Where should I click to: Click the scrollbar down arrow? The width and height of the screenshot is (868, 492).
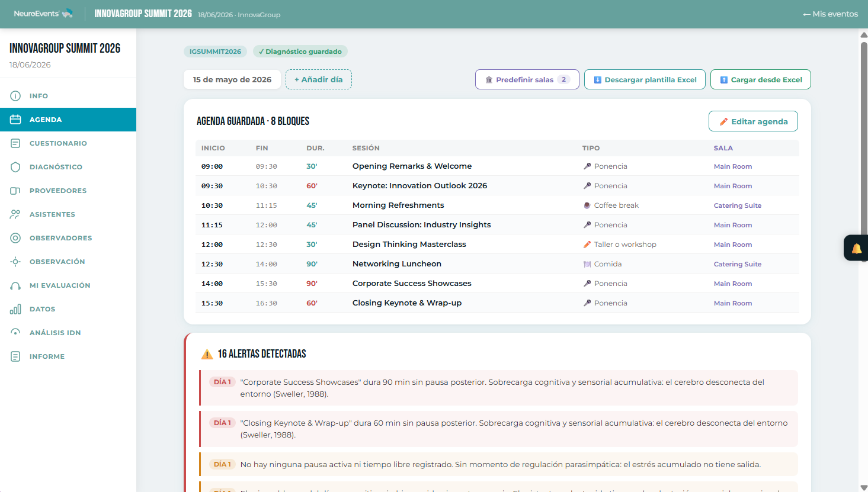point(864,487)
